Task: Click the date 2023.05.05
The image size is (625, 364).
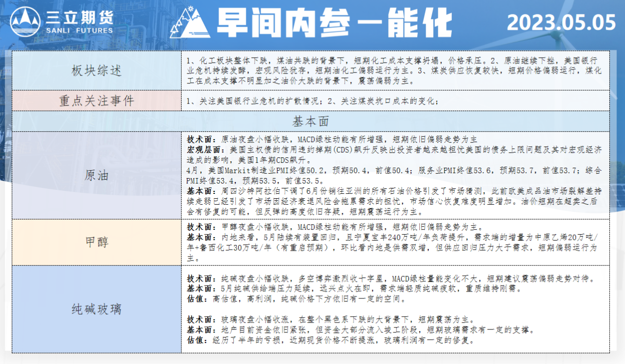Action: click(x=561, y=23)
